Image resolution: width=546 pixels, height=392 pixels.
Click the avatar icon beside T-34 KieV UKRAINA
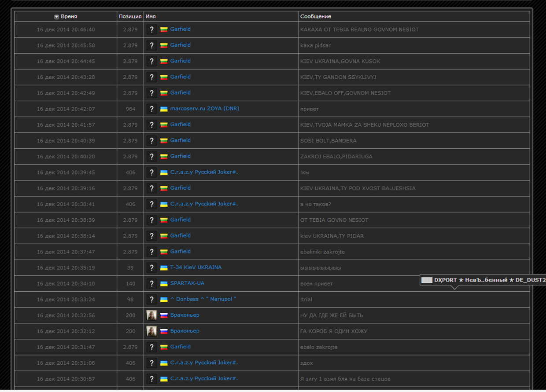coord(151,267)
